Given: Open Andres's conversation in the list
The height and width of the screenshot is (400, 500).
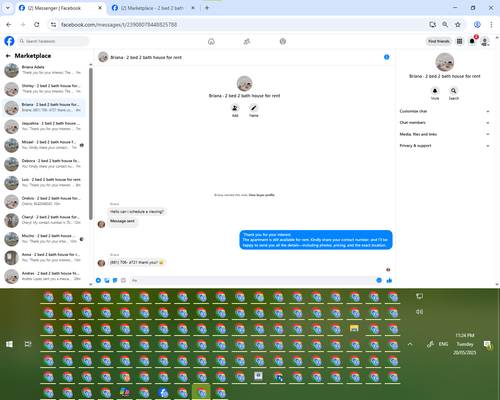Looking at the screenshot, I should (x=44, y=276).
